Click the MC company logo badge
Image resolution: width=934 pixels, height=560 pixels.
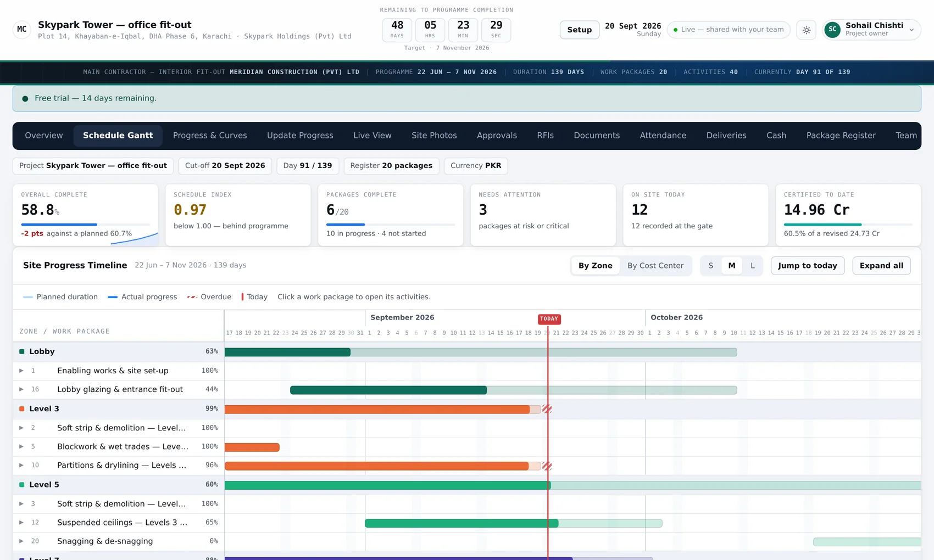click(x=21, y=29)
